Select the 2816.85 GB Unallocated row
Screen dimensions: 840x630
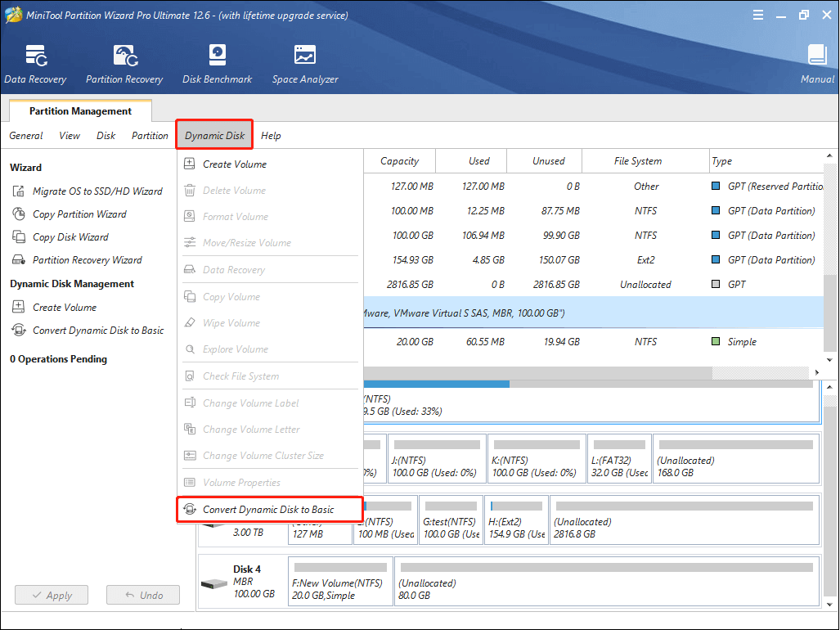594,285
